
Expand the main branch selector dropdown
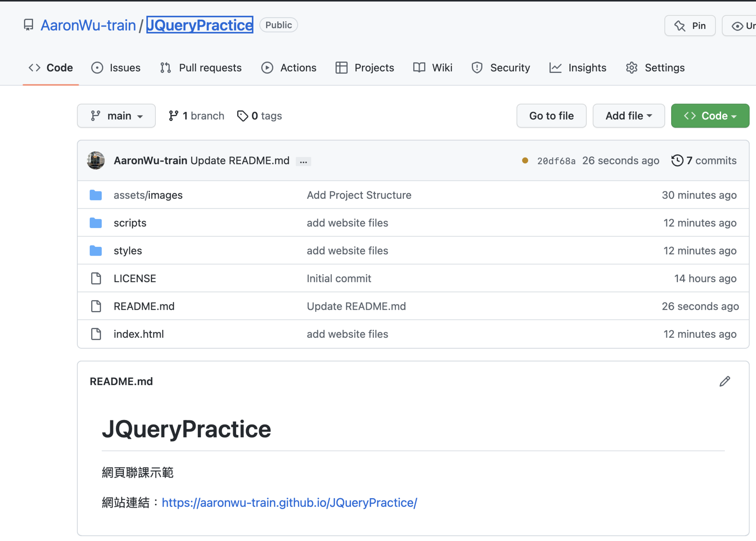click(116, 116)
